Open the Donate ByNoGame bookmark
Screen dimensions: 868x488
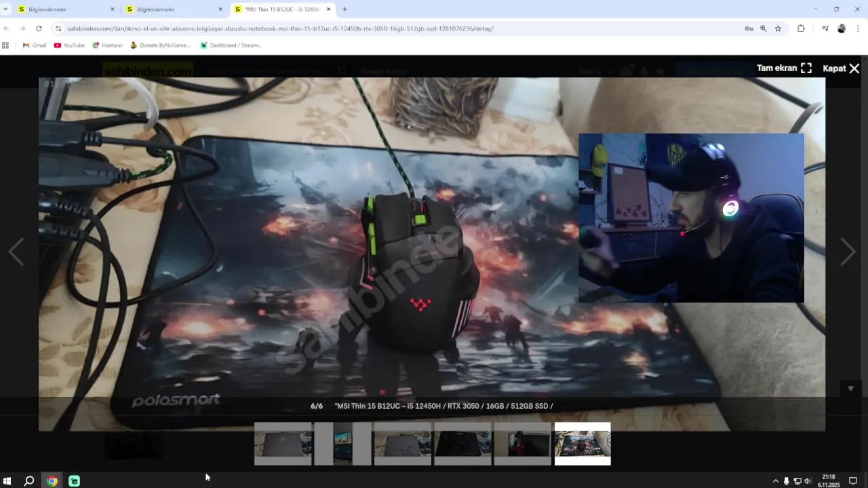(x=160, y=45)
